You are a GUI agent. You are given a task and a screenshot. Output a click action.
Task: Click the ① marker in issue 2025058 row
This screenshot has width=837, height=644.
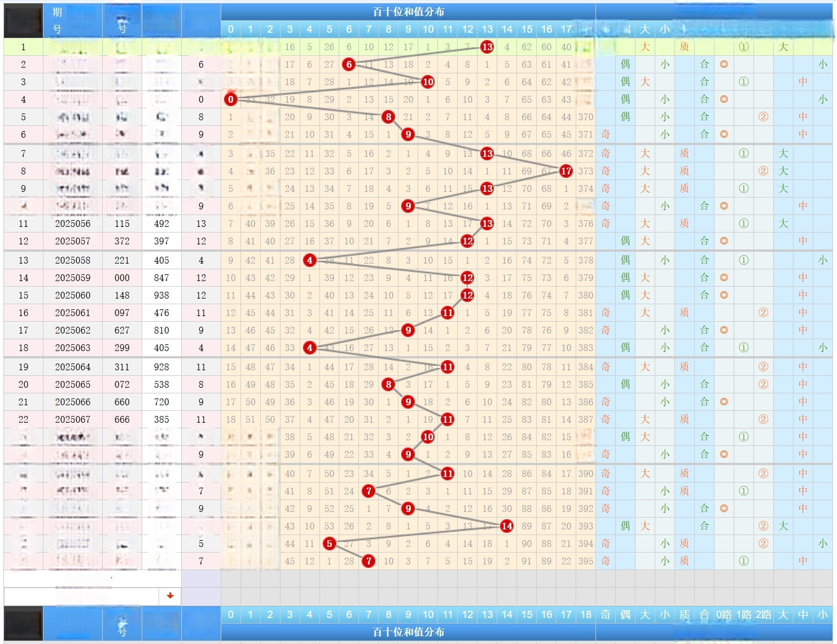tap(744, 260)
